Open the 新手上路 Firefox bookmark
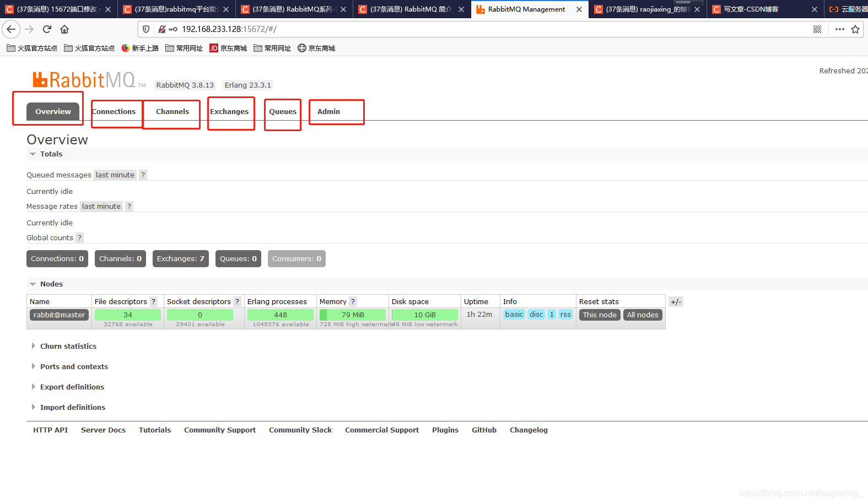This screenshot has width=868, height=503. (140, 48)
